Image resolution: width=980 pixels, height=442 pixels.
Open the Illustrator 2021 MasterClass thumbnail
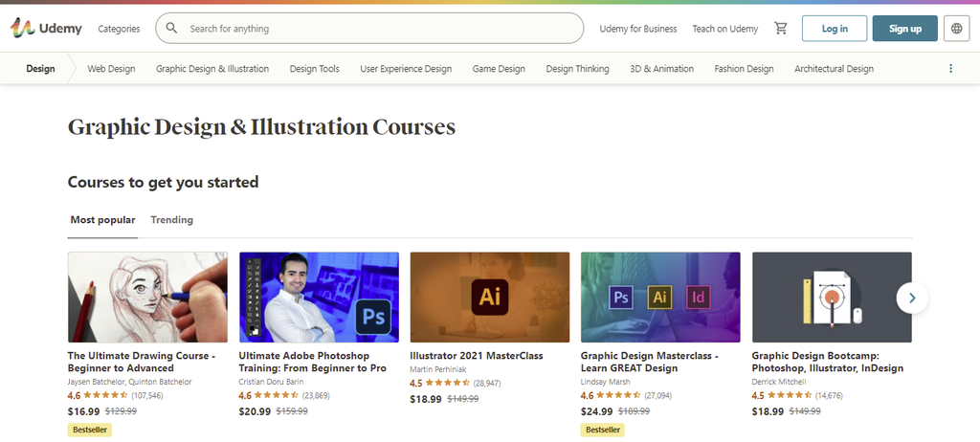[489, 297]
